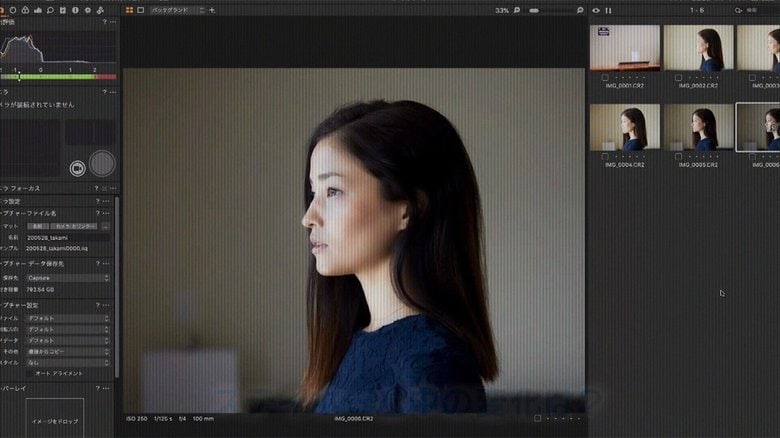Open options menu of カメラ設定 panel

[x=106, y=201]
